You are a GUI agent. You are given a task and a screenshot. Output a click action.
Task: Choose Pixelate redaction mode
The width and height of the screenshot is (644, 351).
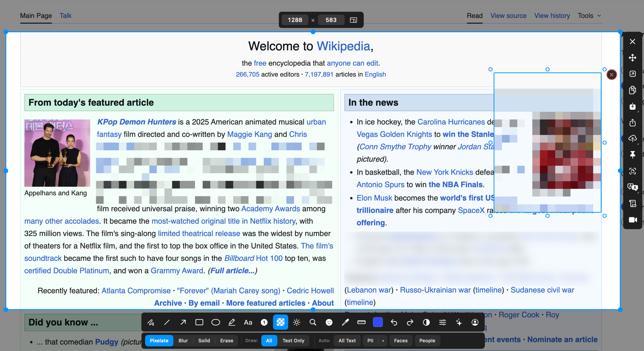coord(159,340)
